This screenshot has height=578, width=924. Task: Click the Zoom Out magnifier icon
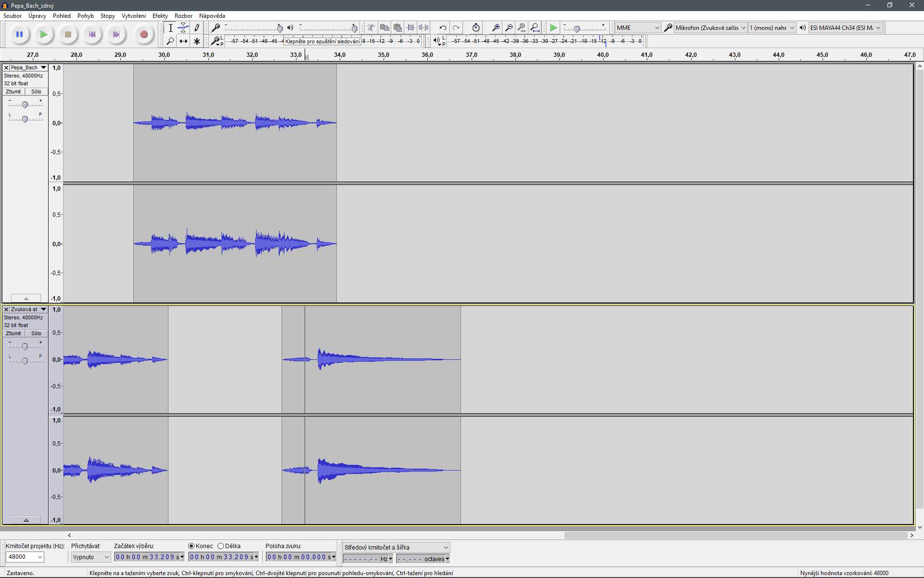(509, 27)
